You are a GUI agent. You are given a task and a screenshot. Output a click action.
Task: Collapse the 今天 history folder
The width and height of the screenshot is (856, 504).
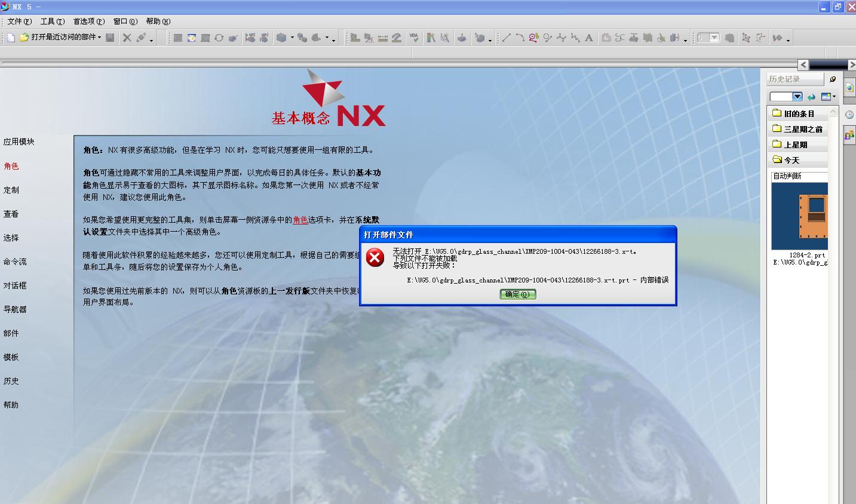tap(798, 160)
